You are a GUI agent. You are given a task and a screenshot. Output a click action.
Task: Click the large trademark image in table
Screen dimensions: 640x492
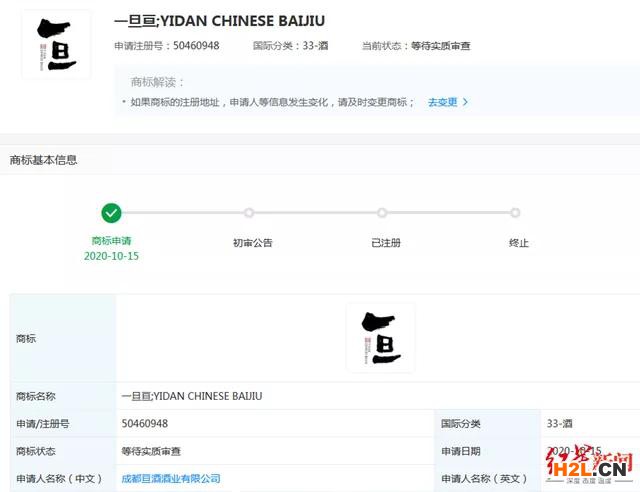381,338
